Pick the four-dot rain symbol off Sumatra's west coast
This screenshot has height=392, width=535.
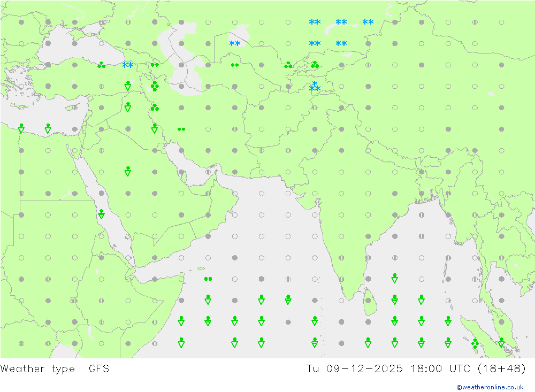(475, 344)
